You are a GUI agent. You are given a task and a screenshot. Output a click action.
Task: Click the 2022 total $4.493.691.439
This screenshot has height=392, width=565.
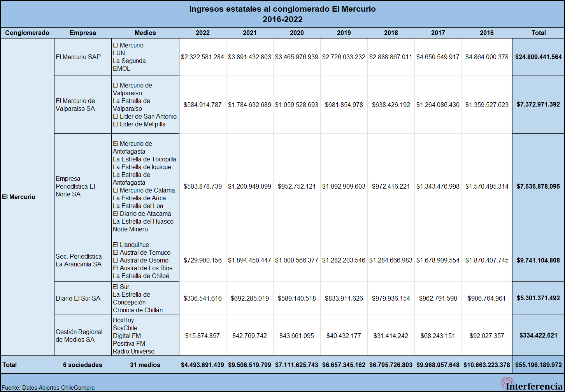202,365
